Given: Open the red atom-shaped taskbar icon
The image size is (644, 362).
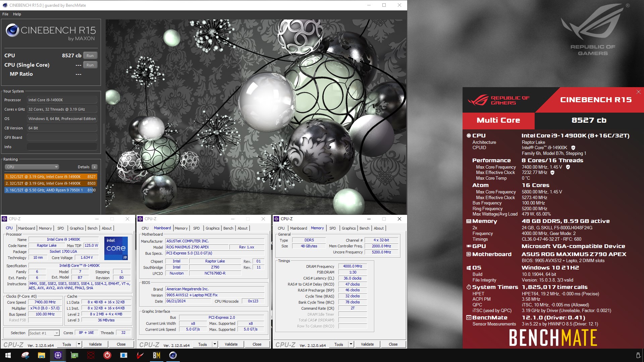Looking at the screenshot, I should [91, 355].
